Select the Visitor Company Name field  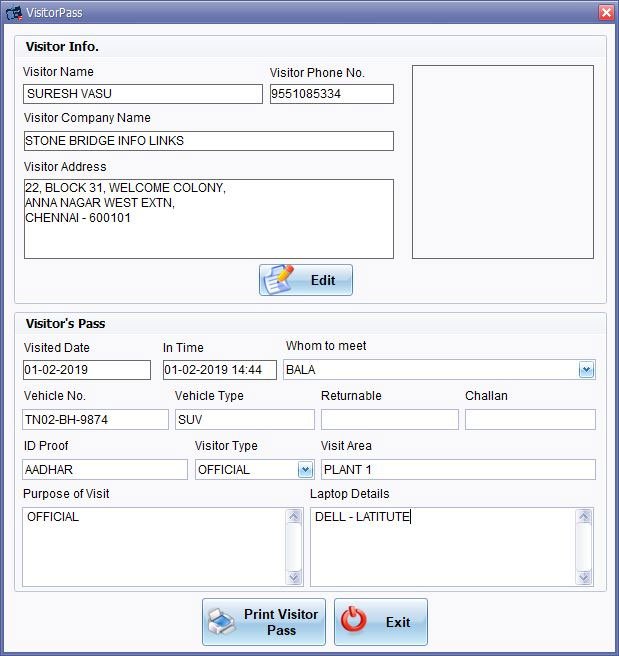coord(208,141)
